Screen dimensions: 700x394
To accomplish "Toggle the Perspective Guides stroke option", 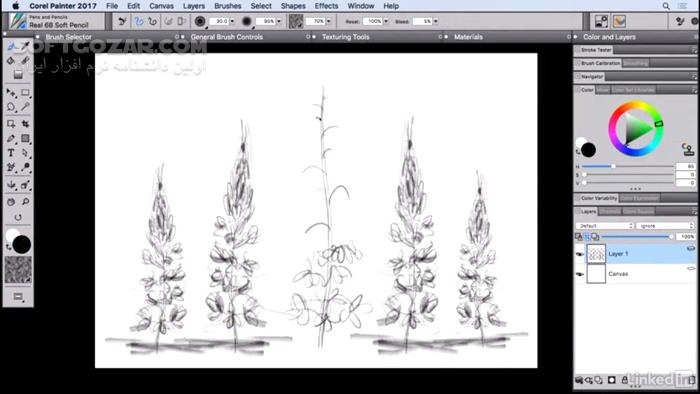I will (x=181, y=21).
